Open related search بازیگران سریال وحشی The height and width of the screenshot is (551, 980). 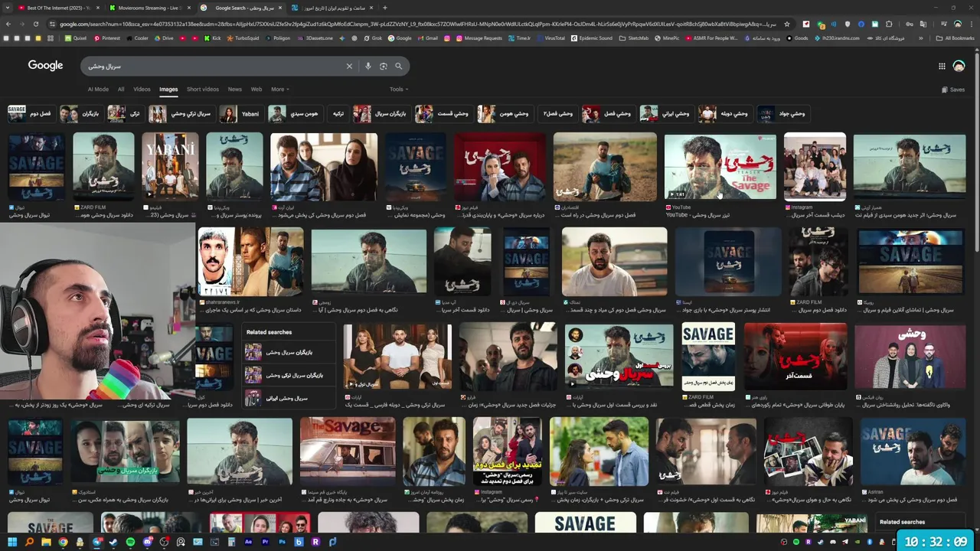click(x=289, y=353)
